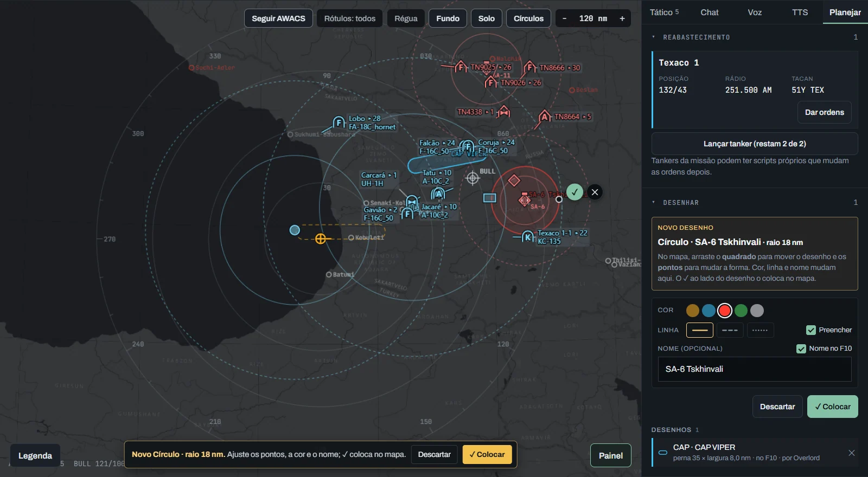
Task: Open the Legenda panel
Action: click(x=35, y=456)
